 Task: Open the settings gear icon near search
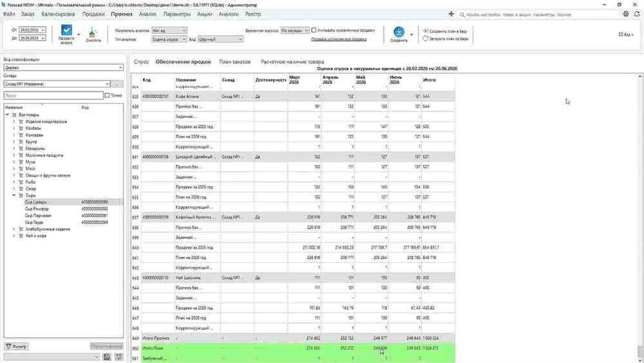(625, 14)
